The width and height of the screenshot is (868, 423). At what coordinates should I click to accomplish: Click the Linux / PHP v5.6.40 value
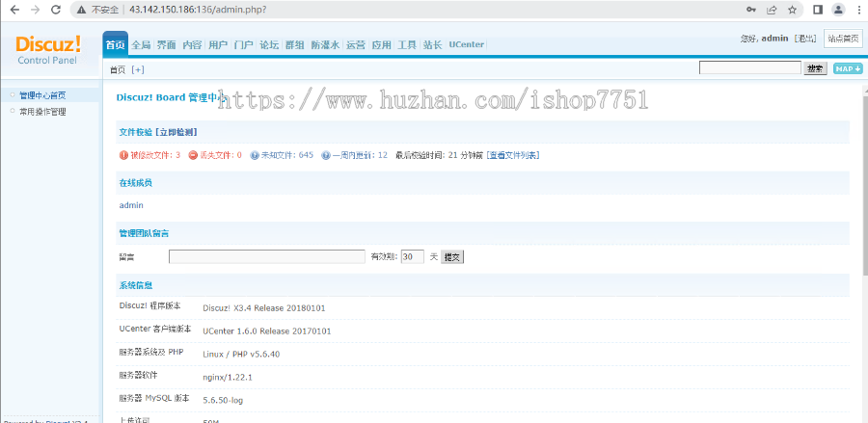(x=241, y=355)
